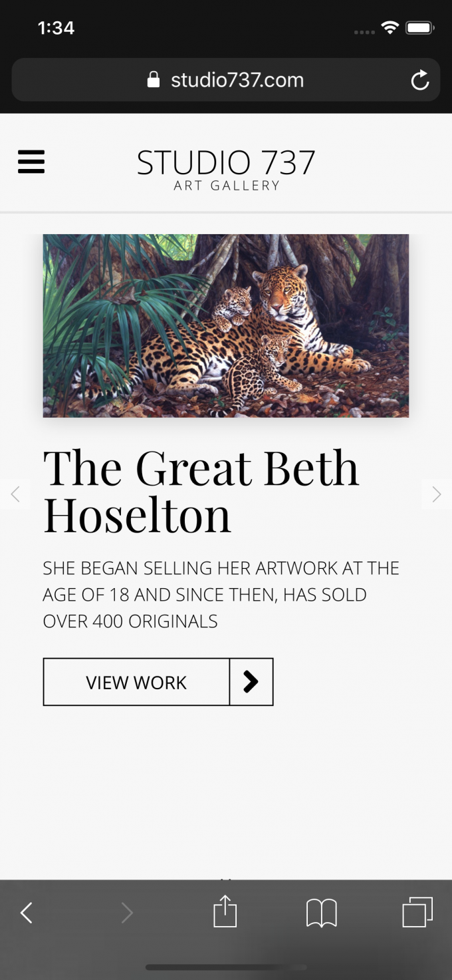Click the STUDIO 737 logo
452x980 pixels.
pos(226,170)
